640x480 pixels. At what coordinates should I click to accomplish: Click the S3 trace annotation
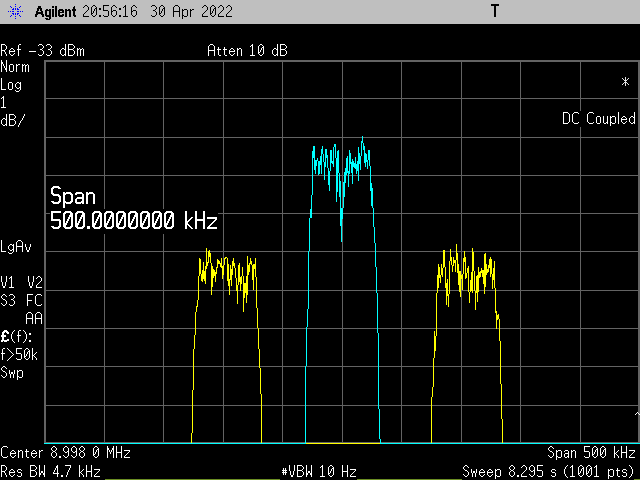click(8, 301)
